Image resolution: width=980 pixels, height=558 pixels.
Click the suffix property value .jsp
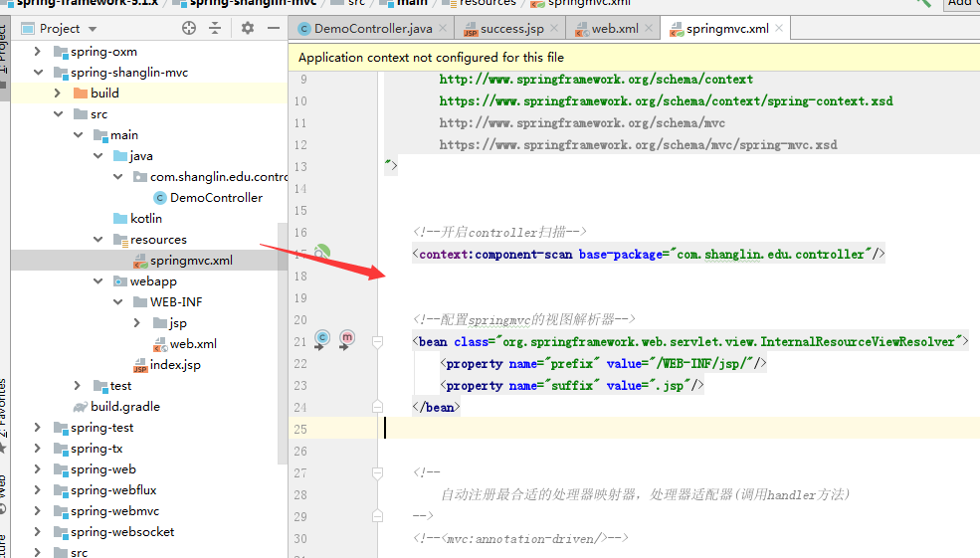(669, 386)
